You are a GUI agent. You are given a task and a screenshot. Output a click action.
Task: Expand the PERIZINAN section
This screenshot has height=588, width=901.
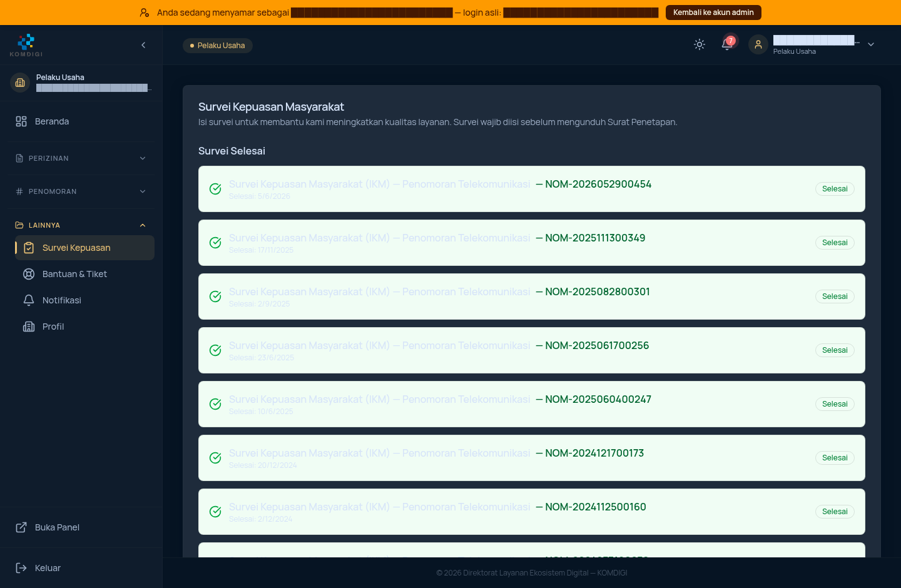coord(81,158)
